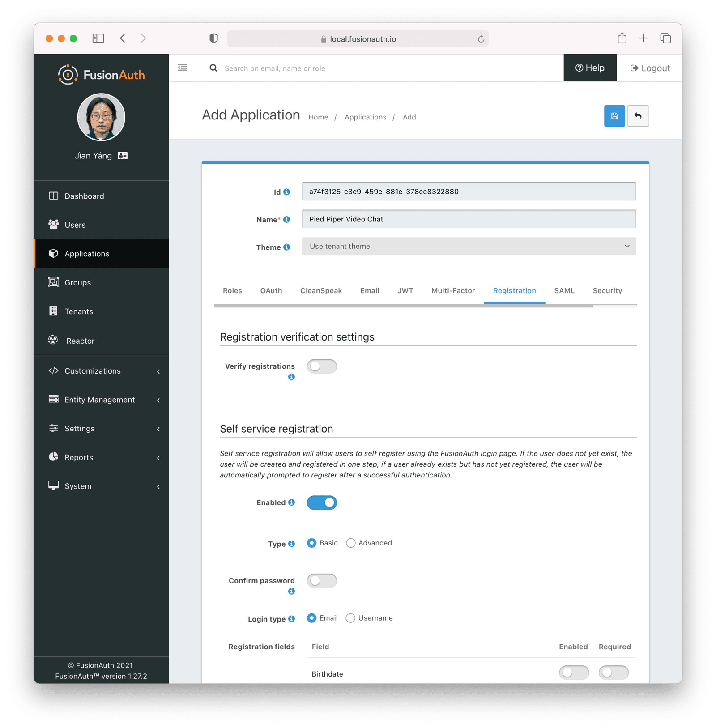Click the FusionAuth logo
The image size is (716, 728).
101,74
